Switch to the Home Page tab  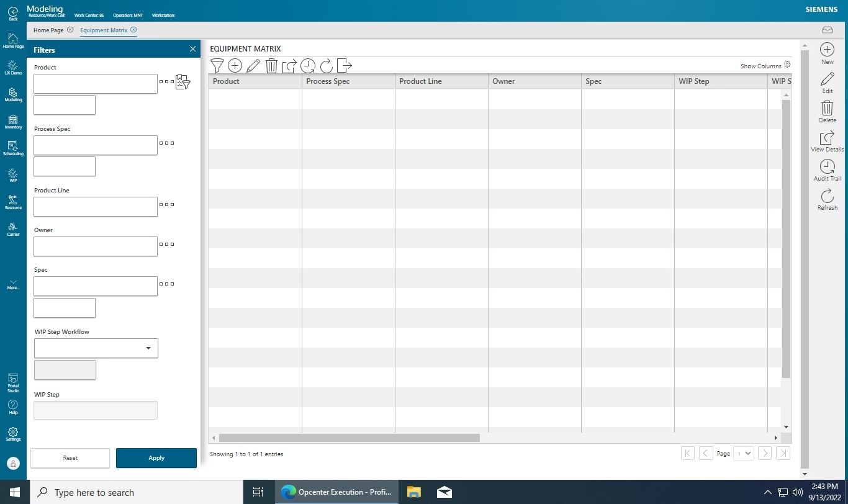click(47, 30)
